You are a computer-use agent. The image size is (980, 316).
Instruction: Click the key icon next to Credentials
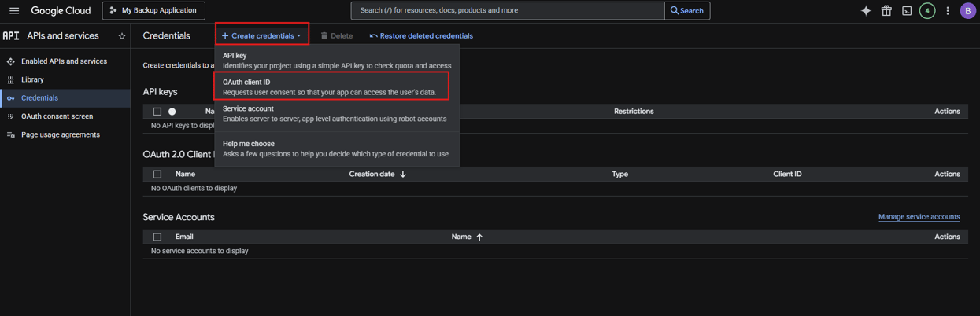pos(10,98)
